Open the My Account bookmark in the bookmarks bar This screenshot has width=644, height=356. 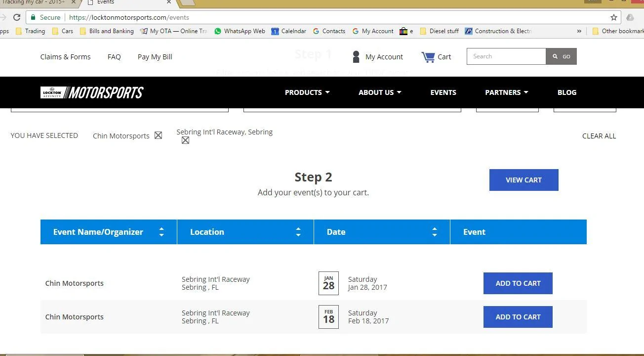pyautogui.click(x=373, y=31)
